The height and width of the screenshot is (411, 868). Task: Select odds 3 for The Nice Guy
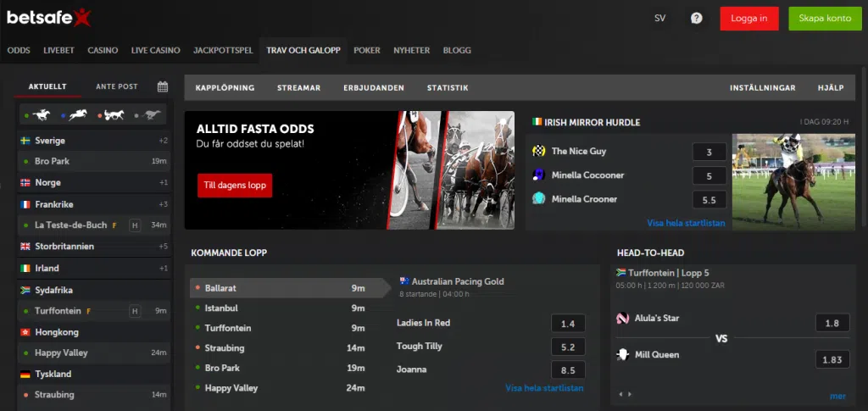pos(709,153)
